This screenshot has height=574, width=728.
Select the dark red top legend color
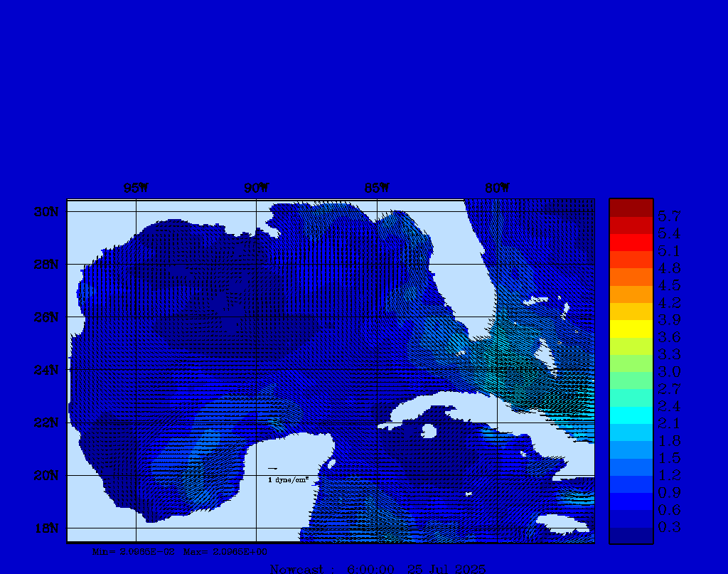[631, 208]
